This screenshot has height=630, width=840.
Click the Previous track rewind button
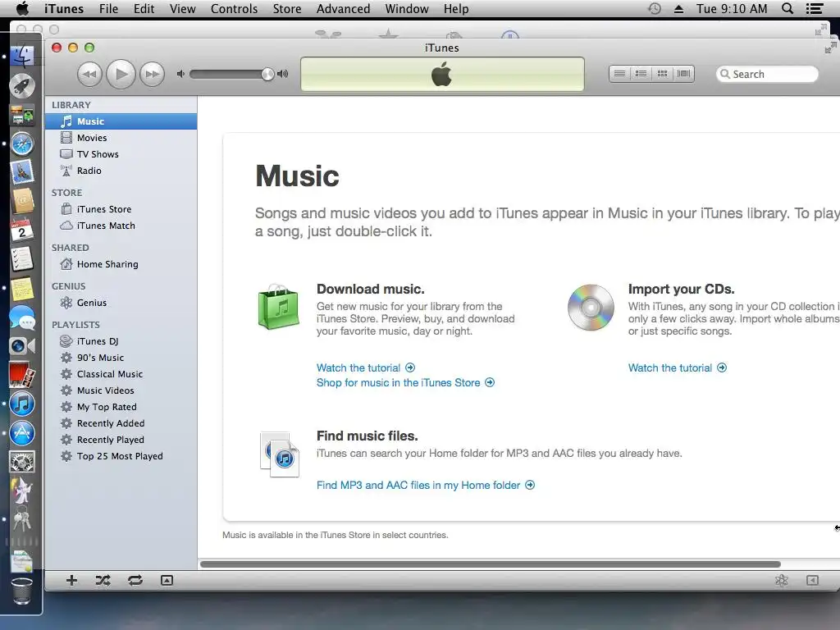(89, 74)
